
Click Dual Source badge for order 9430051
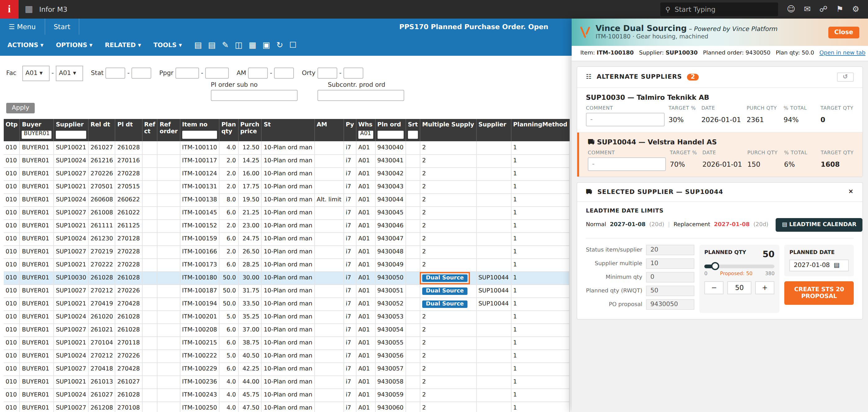tap(445, 291)
